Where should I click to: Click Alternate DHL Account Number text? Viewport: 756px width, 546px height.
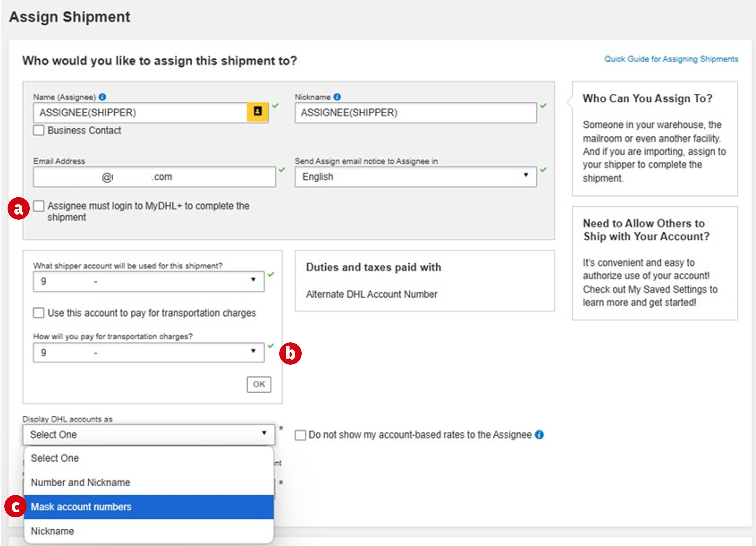[x=372, y=294]
